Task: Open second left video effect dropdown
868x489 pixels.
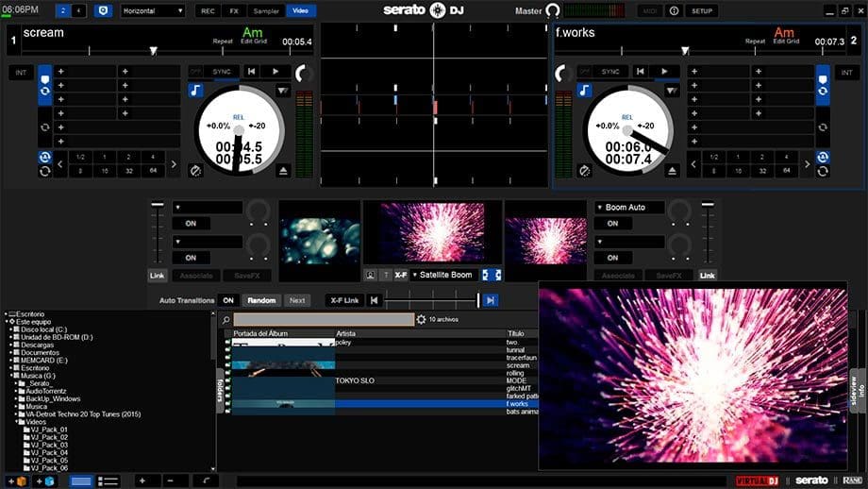Action: [x=207, y=242]
